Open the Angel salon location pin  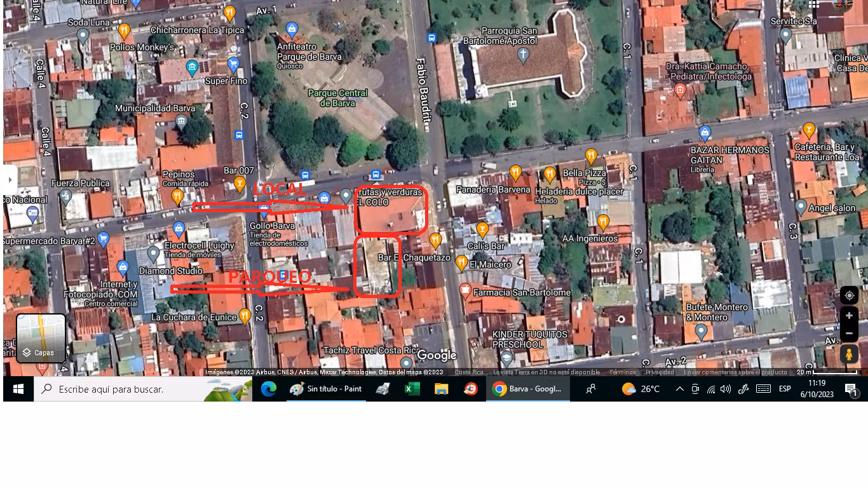(801, 207)
